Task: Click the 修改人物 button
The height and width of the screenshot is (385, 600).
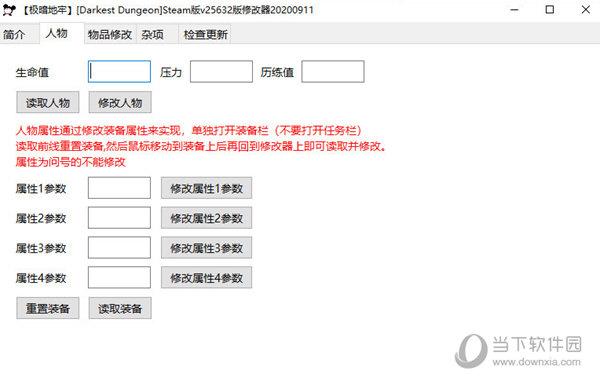Action: click(x=120, y=102)
